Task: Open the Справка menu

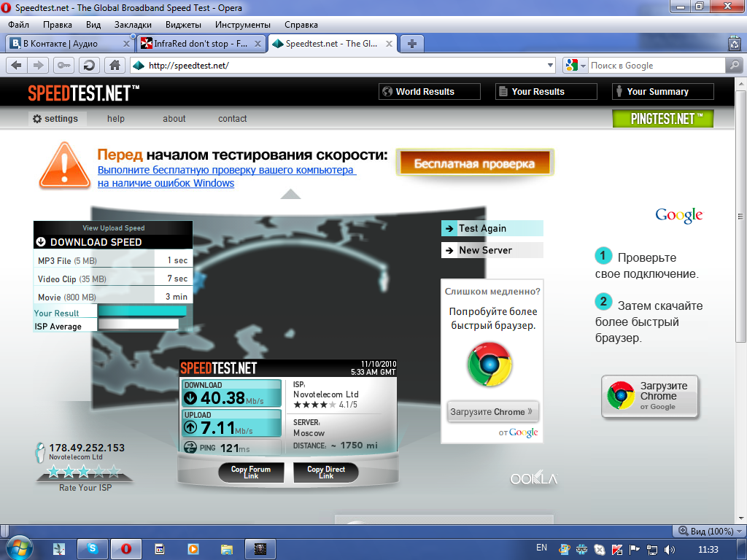Action: click(x=301, y=25)
